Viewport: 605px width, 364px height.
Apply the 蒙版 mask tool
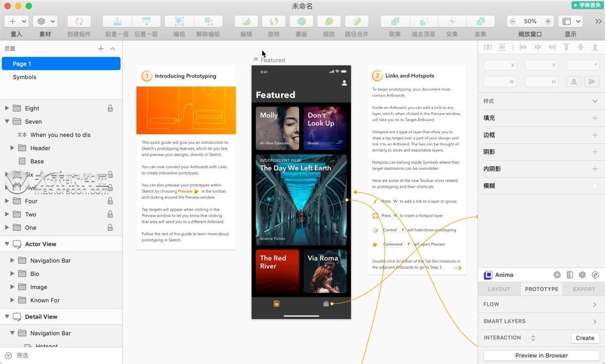301,21
